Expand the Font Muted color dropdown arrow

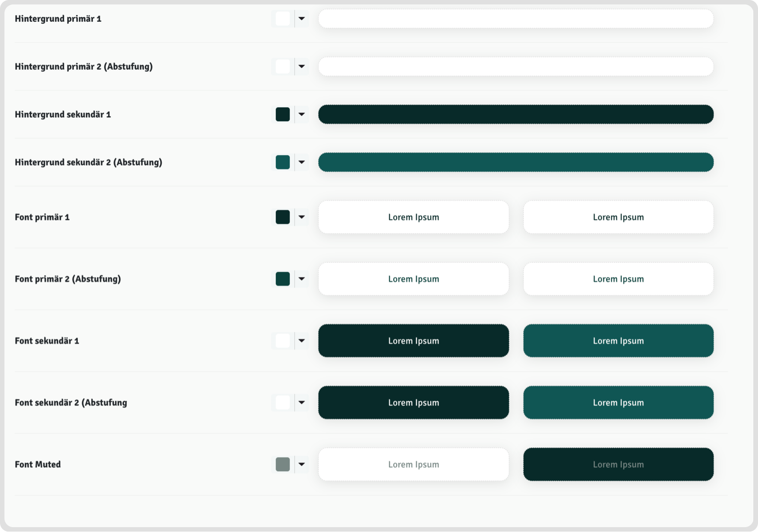[302, 464]
